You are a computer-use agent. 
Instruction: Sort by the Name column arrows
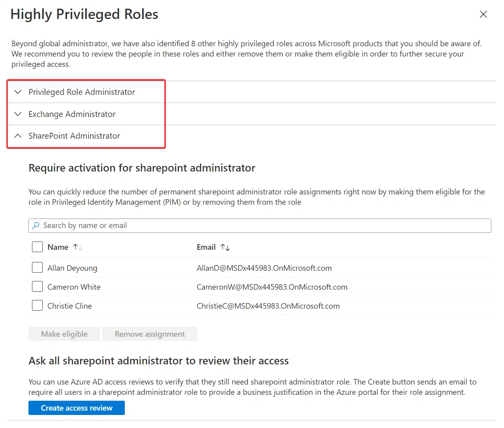[x=78, y=247]
